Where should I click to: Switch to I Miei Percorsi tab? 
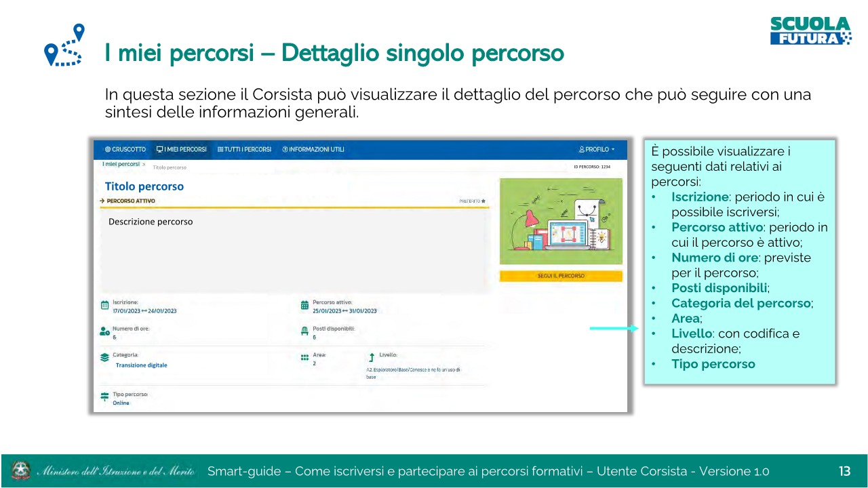coord(181,149)
